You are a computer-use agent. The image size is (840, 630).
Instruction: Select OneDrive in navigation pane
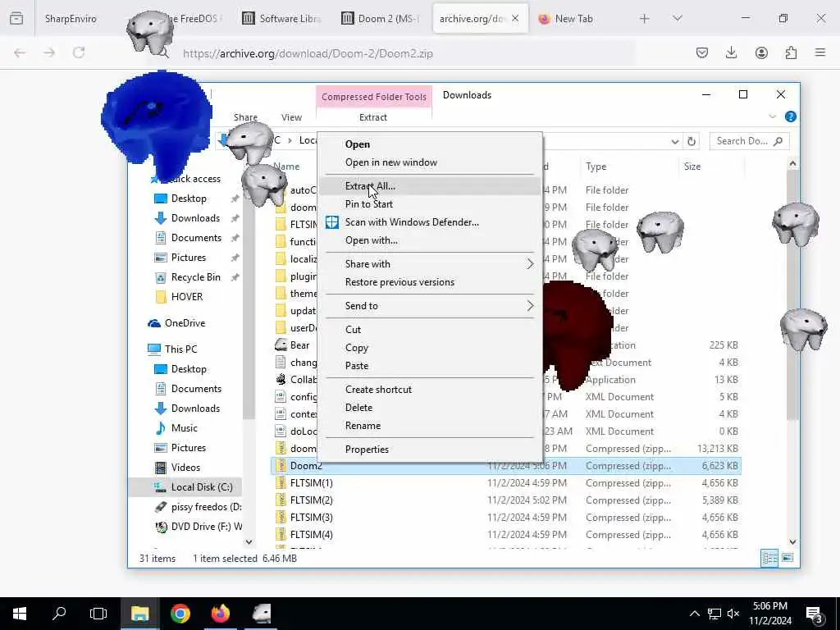click(185, 323)
